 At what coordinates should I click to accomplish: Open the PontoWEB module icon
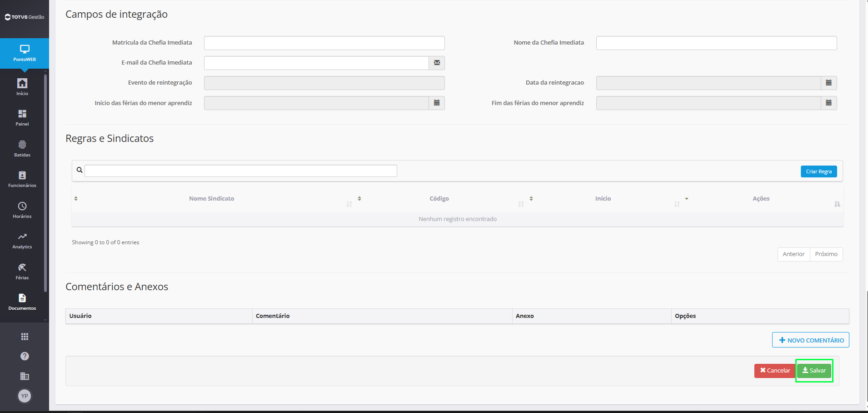point(25,53)
